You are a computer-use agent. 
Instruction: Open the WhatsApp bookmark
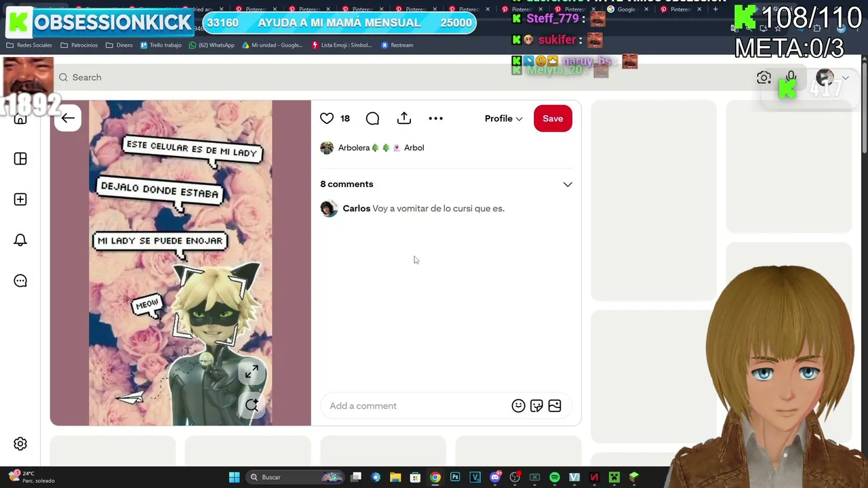[212, 45]
